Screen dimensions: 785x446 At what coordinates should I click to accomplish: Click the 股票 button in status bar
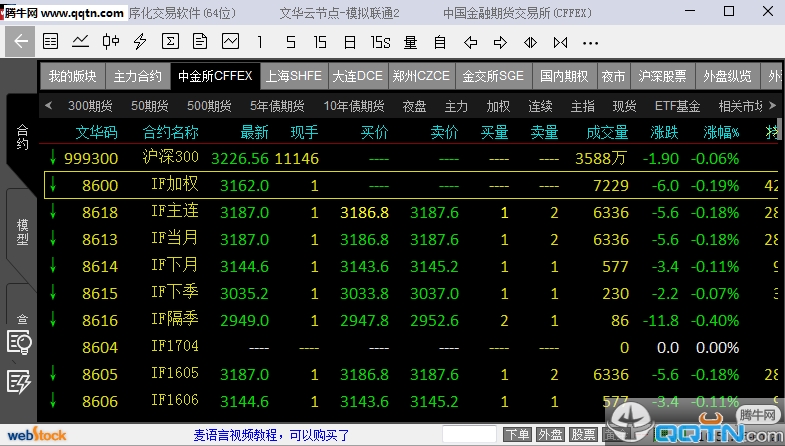(x=583, y=435)
